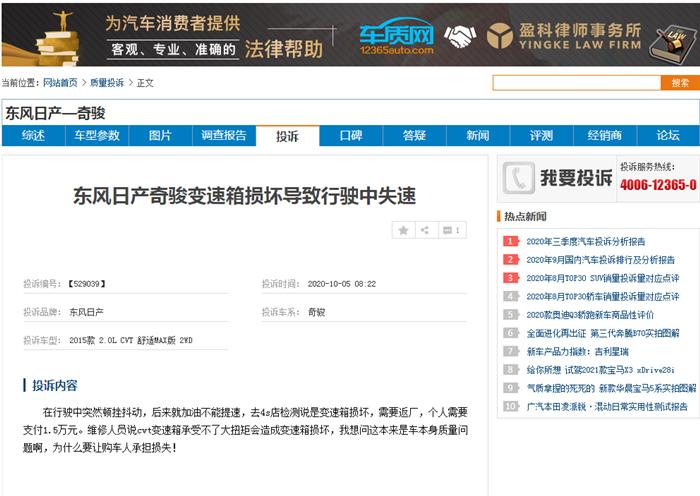Open 2020年9月国内汽车投诉排行及分析报告 link

[600, 260]
